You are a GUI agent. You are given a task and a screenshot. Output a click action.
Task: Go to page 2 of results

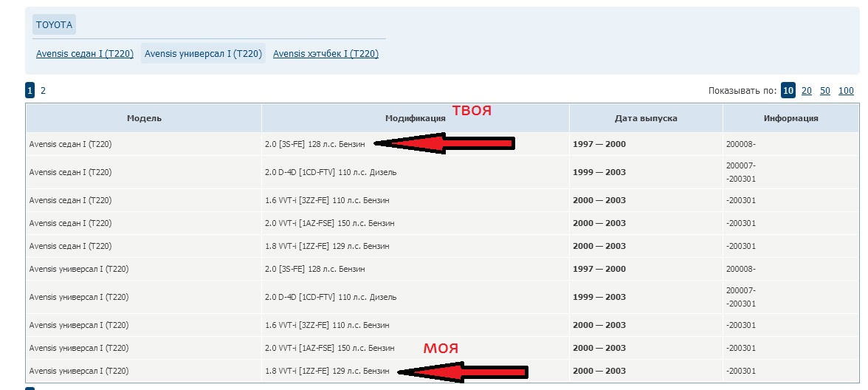tap(43, 90)
